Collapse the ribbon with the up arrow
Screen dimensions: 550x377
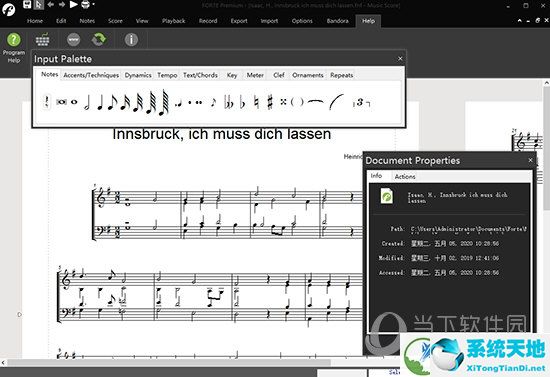tap(519, 21)
